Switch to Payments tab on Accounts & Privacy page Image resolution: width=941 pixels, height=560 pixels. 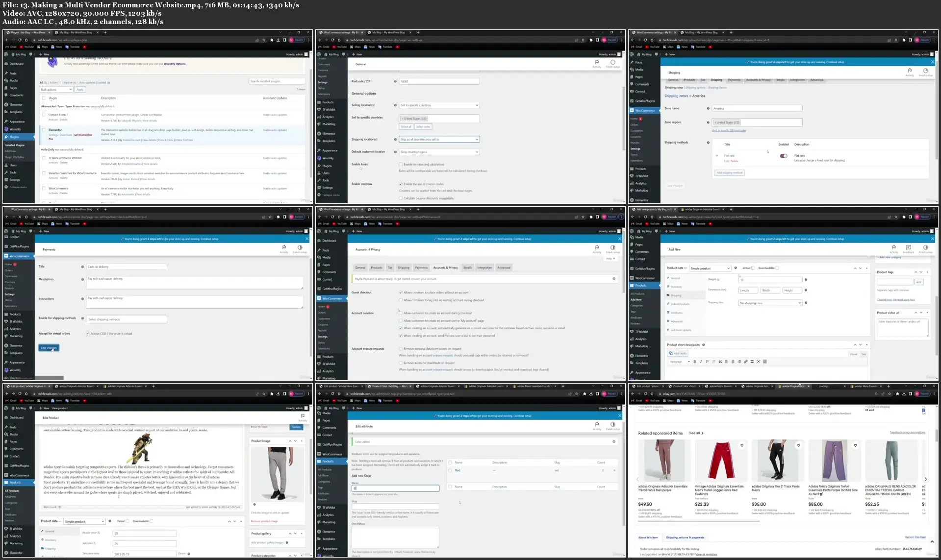point(421,268)
